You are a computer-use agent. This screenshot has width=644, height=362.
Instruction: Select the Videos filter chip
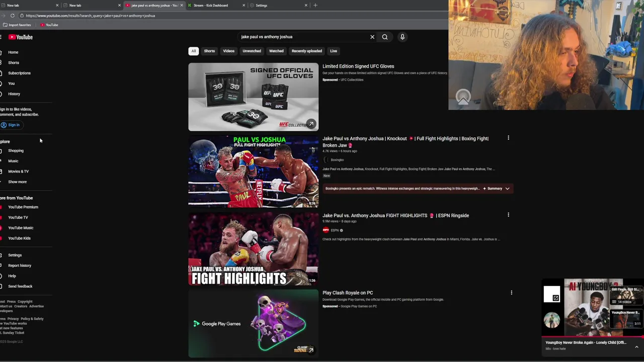coord(229,51)
